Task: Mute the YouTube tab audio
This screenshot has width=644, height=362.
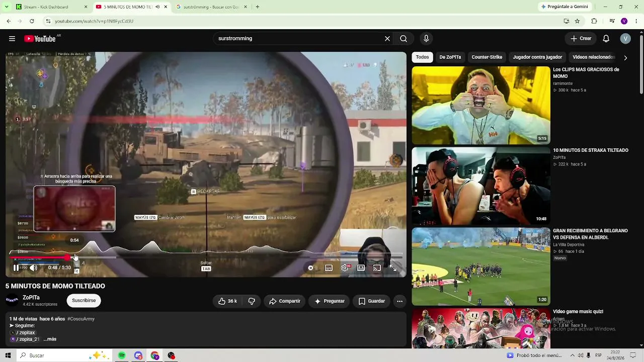Action: click(x=157, y=7)
